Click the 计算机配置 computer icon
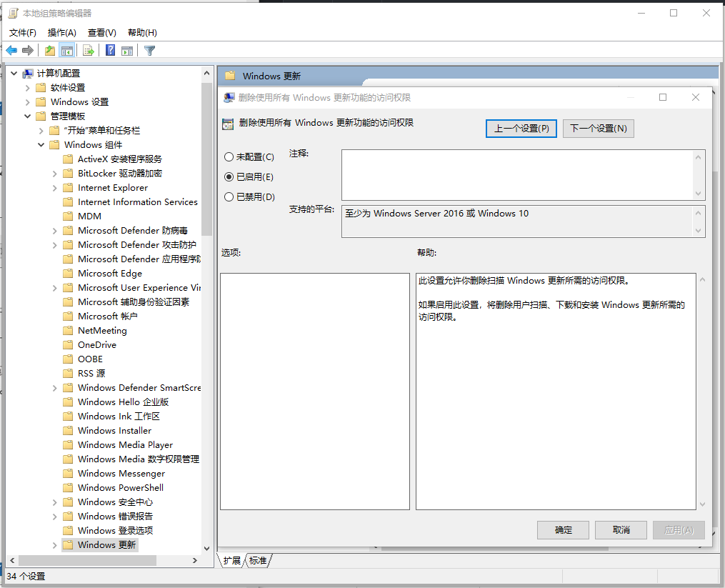Image resolution: width=725 pixels, height=588 pixels. click(28, 74)
